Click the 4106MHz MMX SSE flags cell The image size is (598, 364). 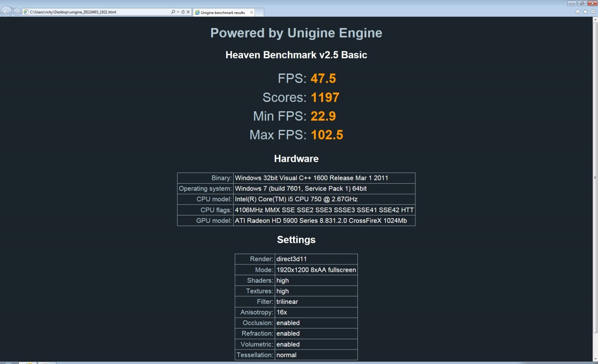tap(324, 210)
